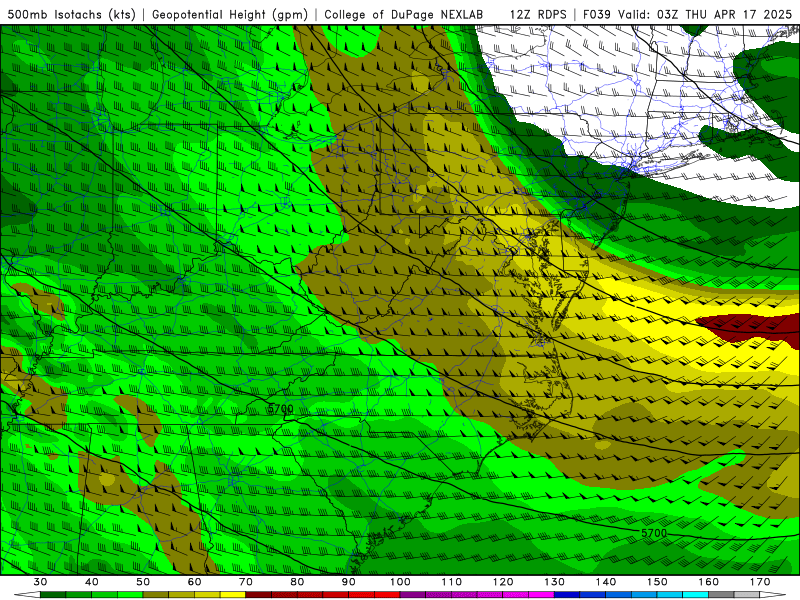The height and width of the screenshot is (600, 800).
Task: Select the '12Z RDPS' model run text
Action: pos(538,14)
